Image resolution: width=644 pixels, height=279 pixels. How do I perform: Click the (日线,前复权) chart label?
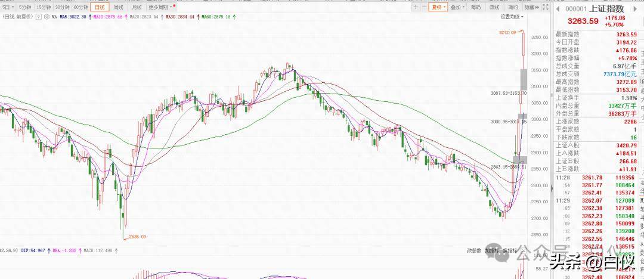coord(17,17)
